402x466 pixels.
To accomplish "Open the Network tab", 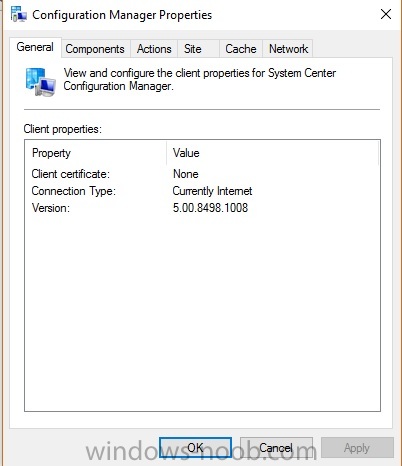I will click(288, 49).
